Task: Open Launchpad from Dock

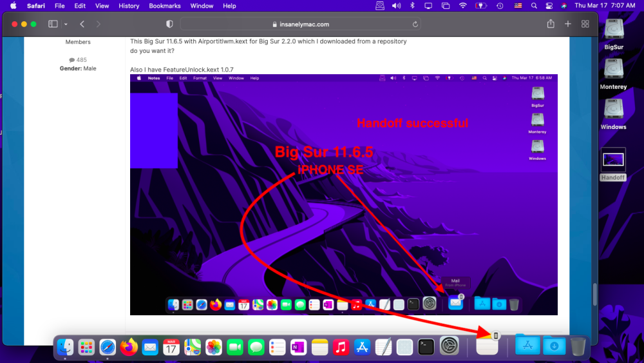Action: [x=86, y=347]
